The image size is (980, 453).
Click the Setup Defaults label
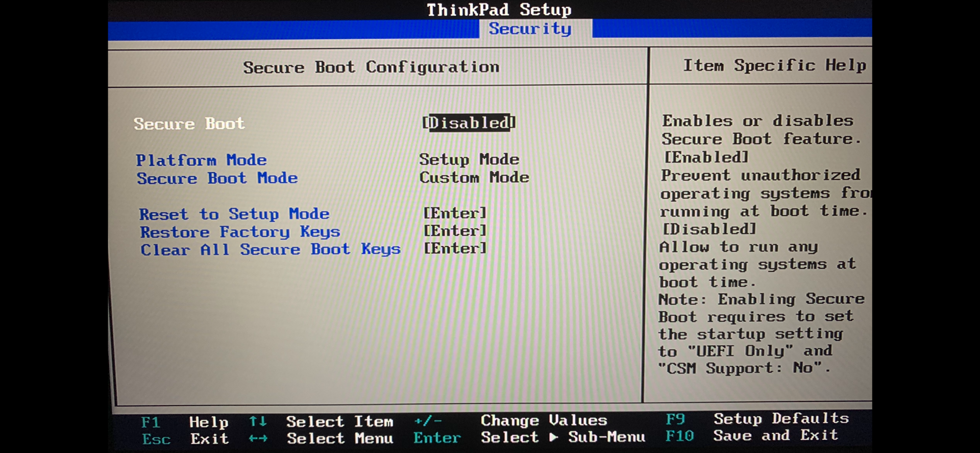tap(781, 419)
